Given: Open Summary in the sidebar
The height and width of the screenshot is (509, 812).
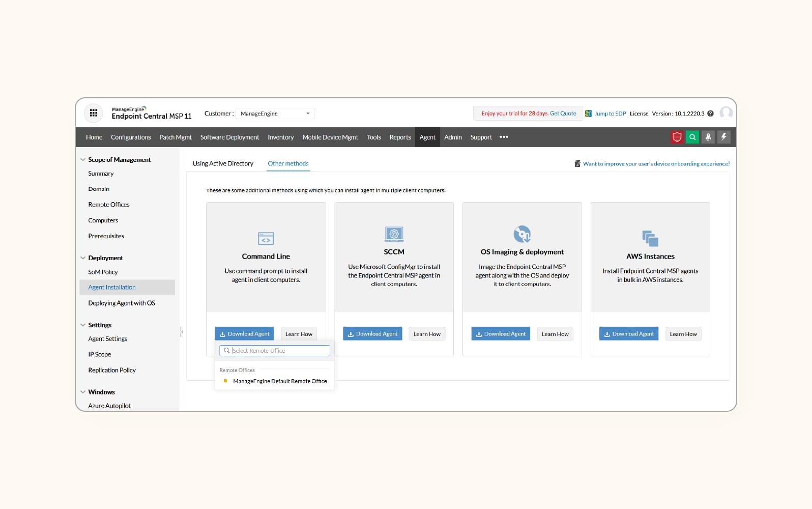Looking at the screenshot, I should pos(101,174).
